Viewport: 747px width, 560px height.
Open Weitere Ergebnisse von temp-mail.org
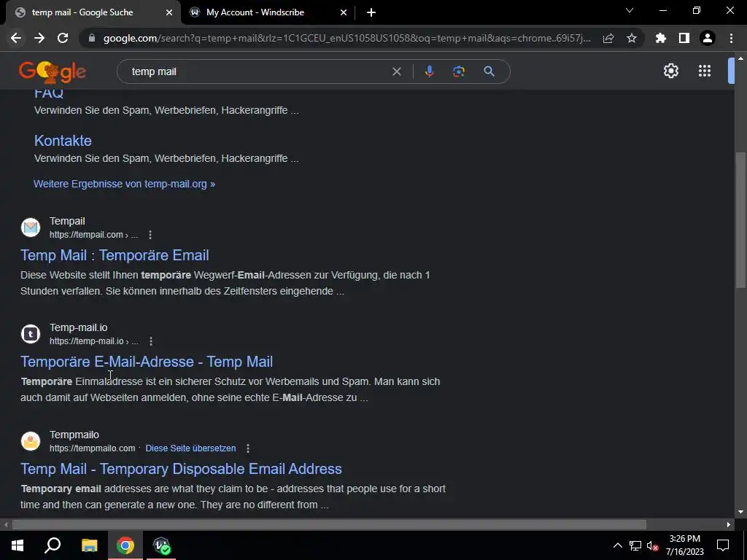click(124, 184)
